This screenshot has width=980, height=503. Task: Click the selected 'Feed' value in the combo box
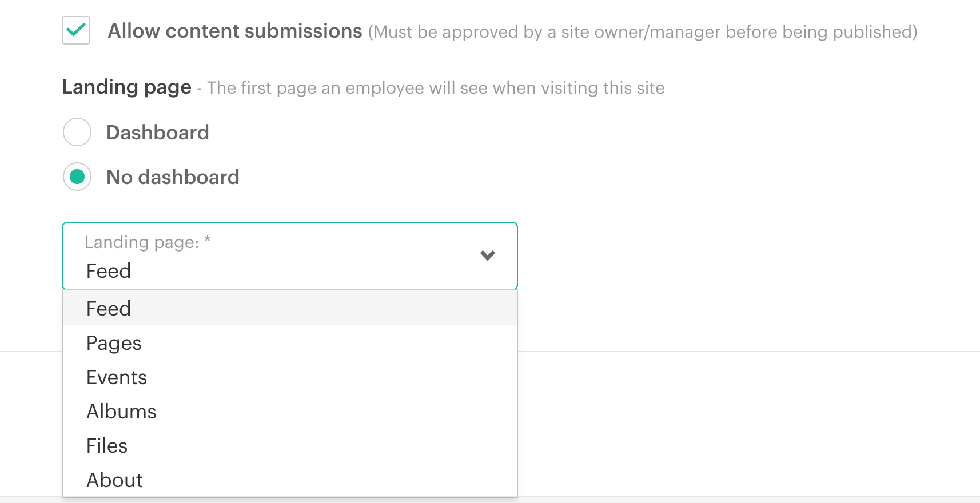tap(109, 271)
